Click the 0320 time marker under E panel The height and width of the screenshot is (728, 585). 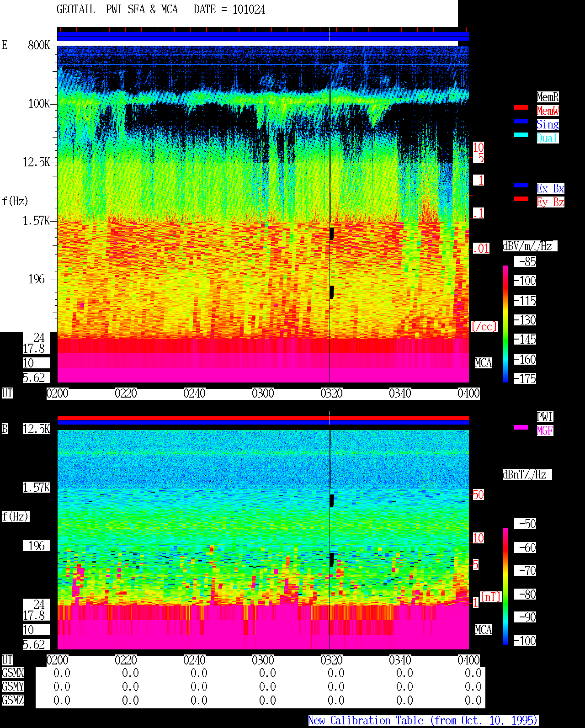[331, 393]
